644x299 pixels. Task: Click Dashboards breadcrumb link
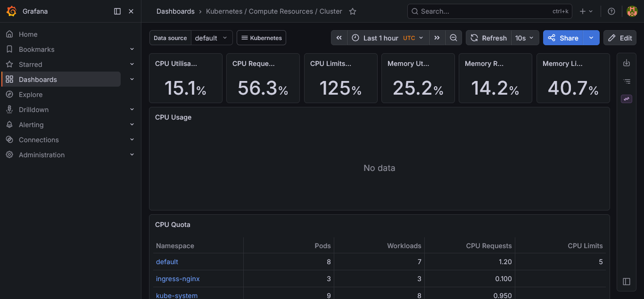(175, 11)
